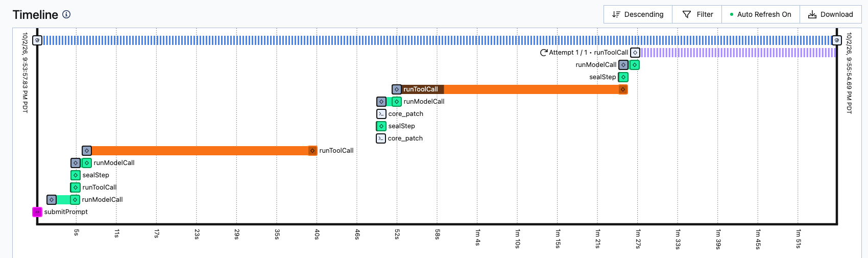Click the submitPrompt label
This screenshot has width=868, height=258.
(66, 212)
